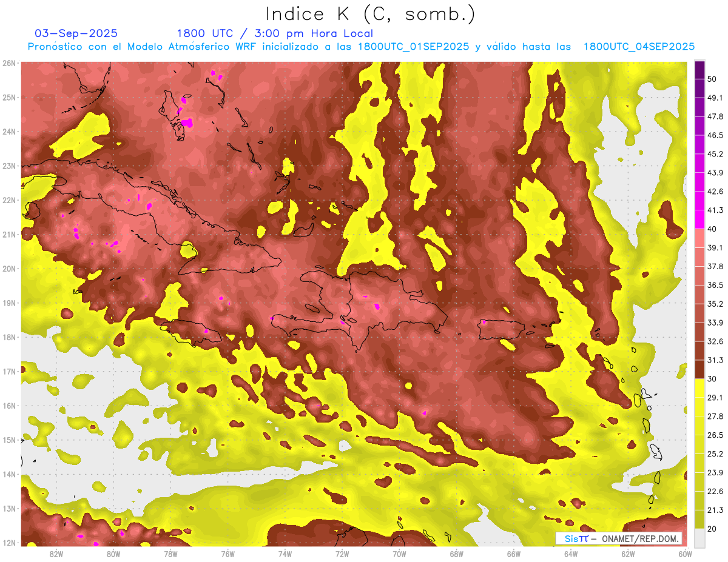This screenshot has height=562, width=728.
Task: Click longitude axis label '78W'
Action: [170, 554]
